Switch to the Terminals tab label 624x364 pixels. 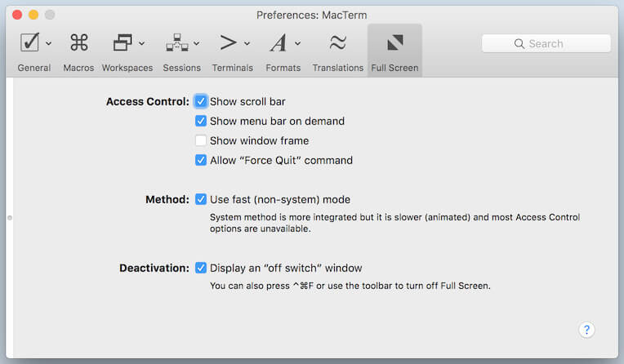233,68
